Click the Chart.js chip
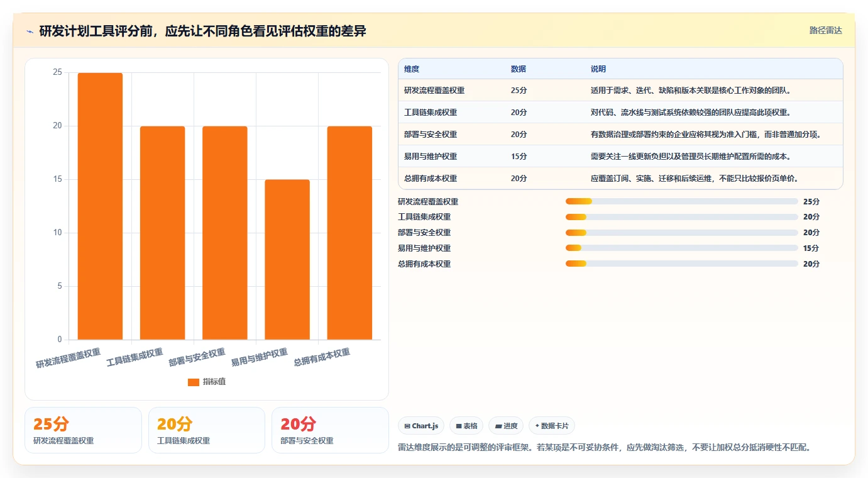Screen dimensions: 868x478 421,426
